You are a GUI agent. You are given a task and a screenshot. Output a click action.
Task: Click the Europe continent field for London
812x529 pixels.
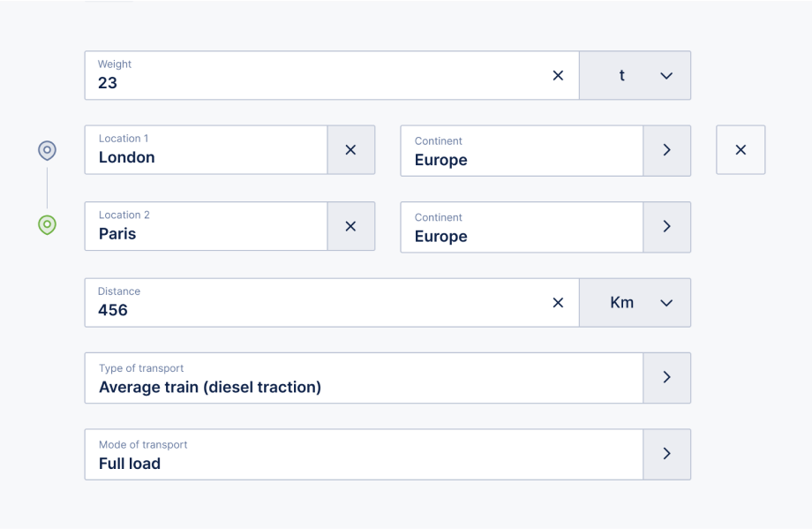pos(522,150)
